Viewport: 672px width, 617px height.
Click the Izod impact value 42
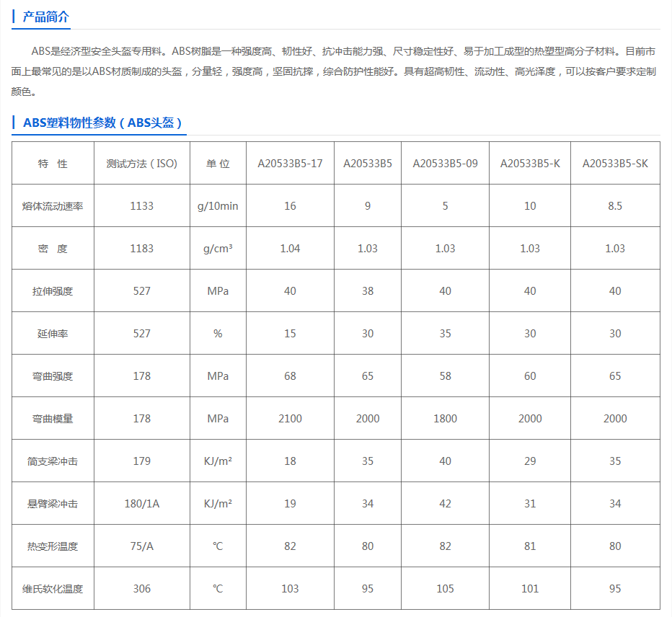click(446, 504)
